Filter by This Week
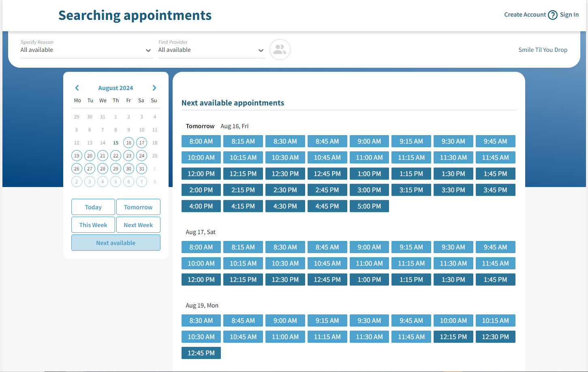The image size is (588, 372). [x=93, y=225]
